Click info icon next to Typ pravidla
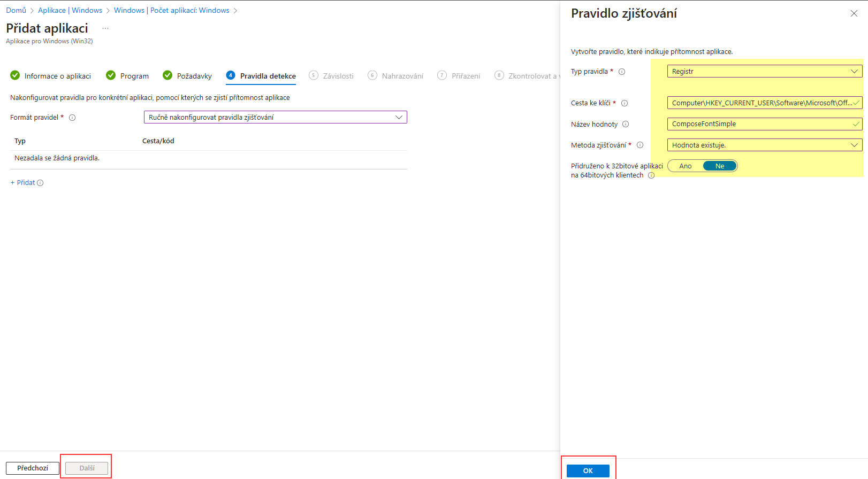The image size is (868, 479). click(x=622, y=72)
